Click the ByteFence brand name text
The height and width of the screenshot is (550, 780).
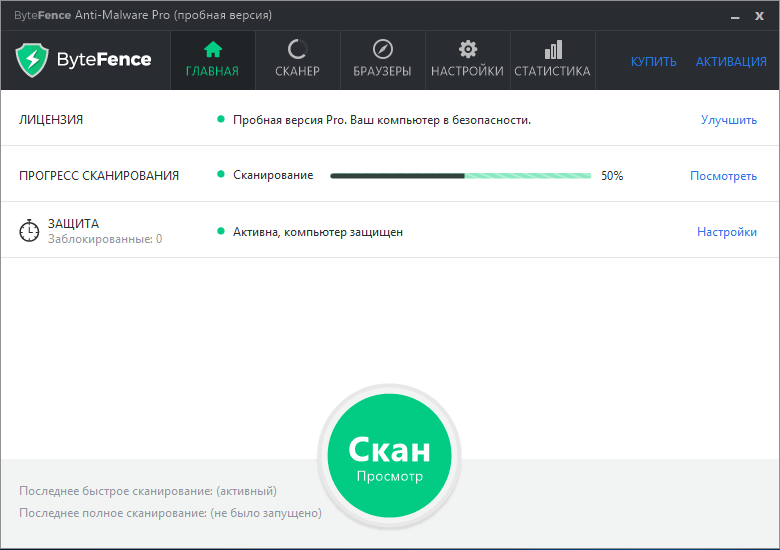click(104, 60)
